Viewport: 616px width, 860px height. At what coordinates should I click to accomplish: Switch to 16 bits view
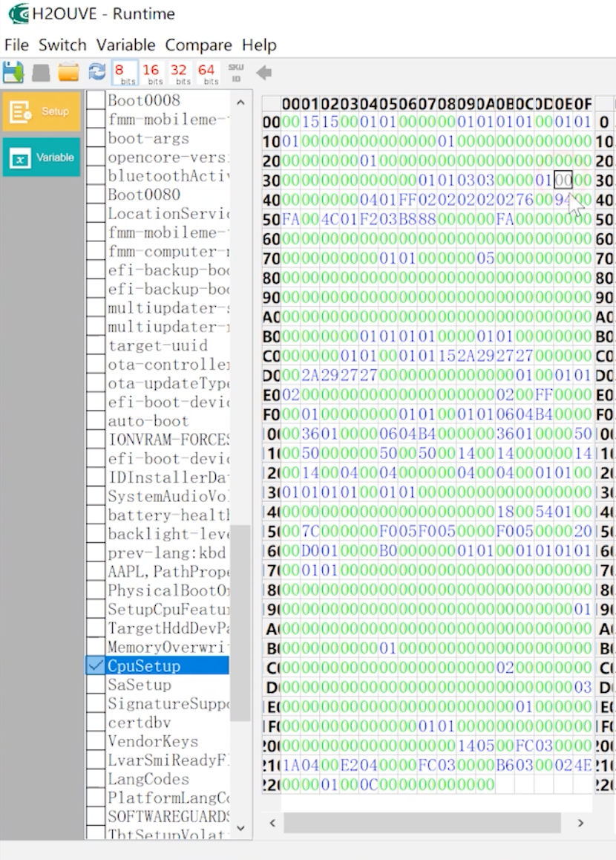coord(151,73)
